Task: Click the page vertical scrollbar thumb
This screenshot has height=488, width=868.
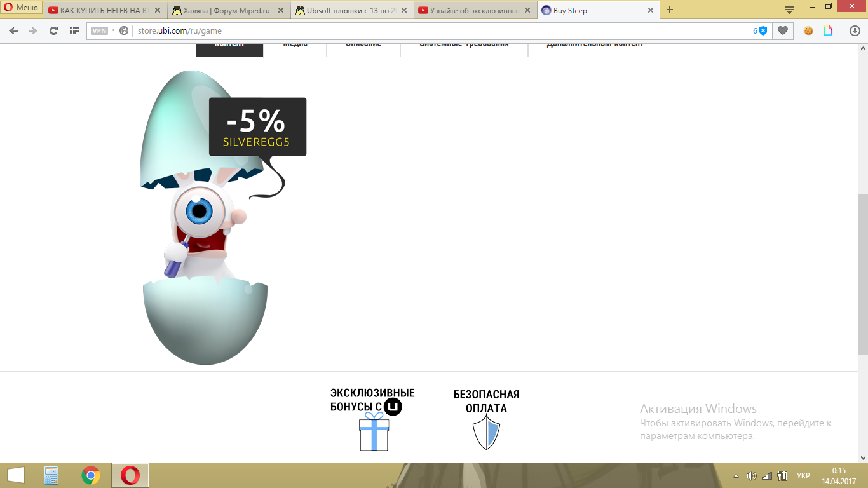Action: tap(863, 274)
